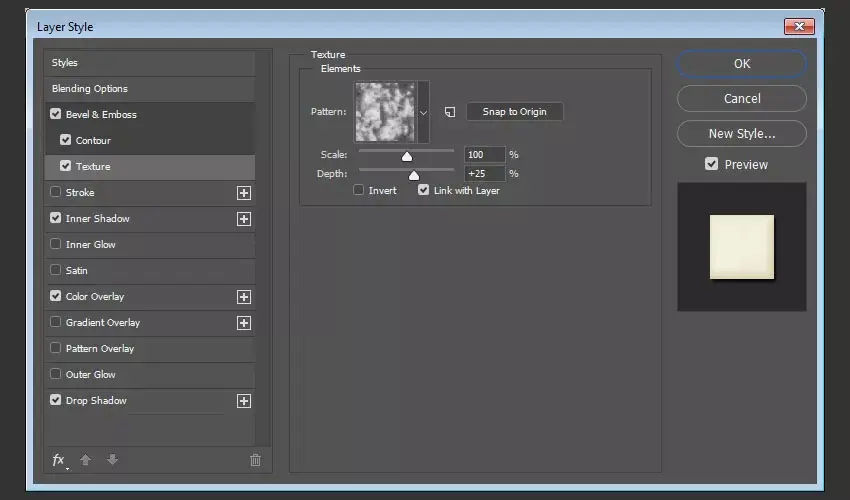Open the Stroke settings row
The width and height of the screenshot is (850, 500).
pos(150,193)
